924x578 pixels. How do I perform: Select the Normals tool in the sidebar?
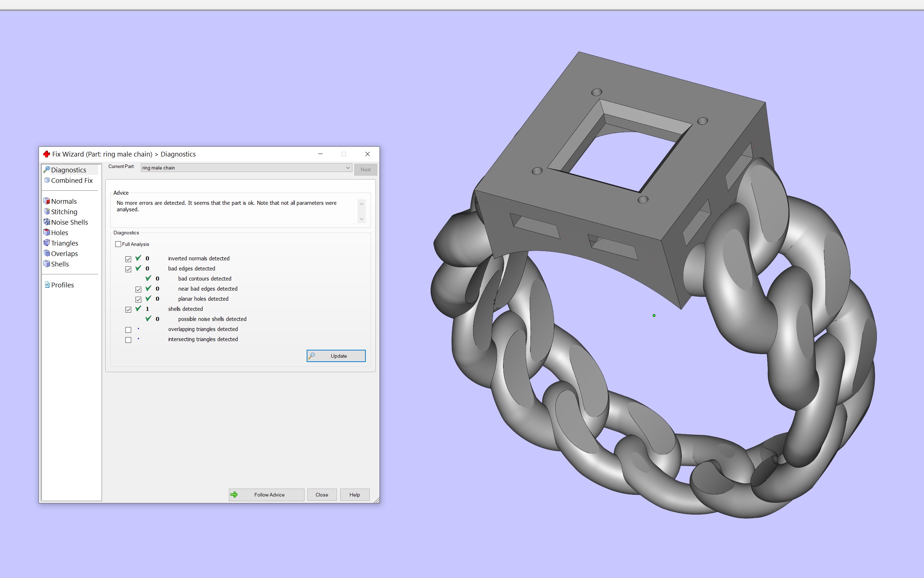click(x=64, y=201)
